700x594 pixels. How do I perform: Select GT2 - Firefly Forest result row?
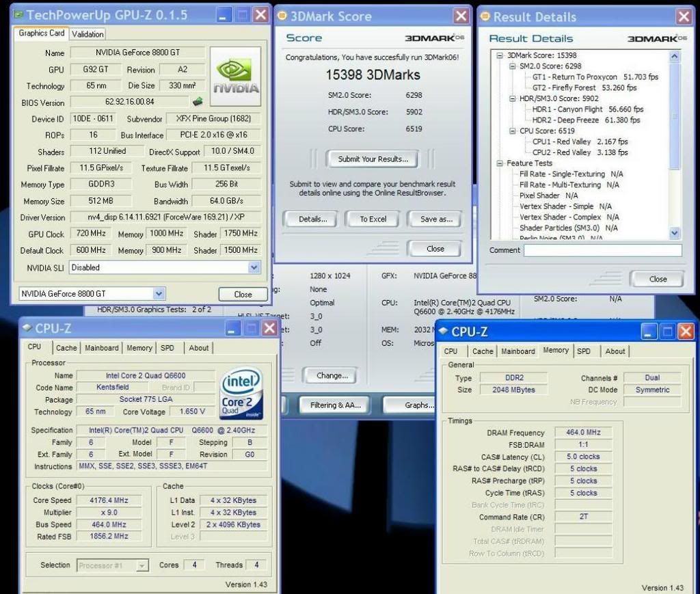pos(584,87)
